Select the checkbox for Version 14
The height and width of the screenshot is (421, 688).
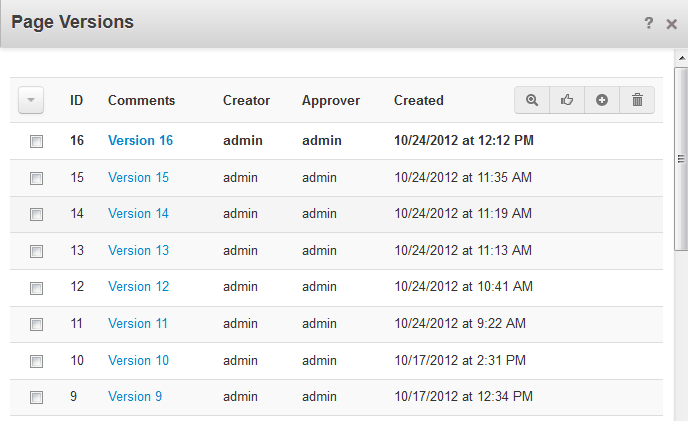(36, 215)
